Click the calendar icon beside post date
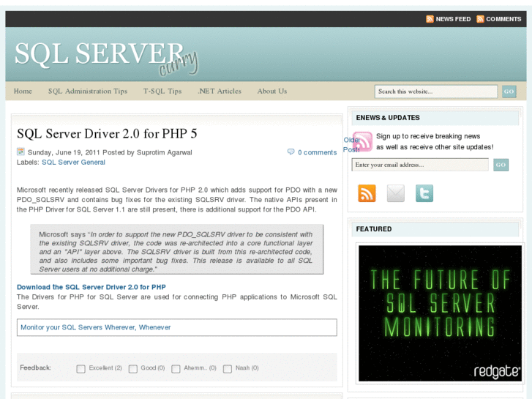Screen dimensions: 532x399 pyautogui.click(x=20, y=152)
